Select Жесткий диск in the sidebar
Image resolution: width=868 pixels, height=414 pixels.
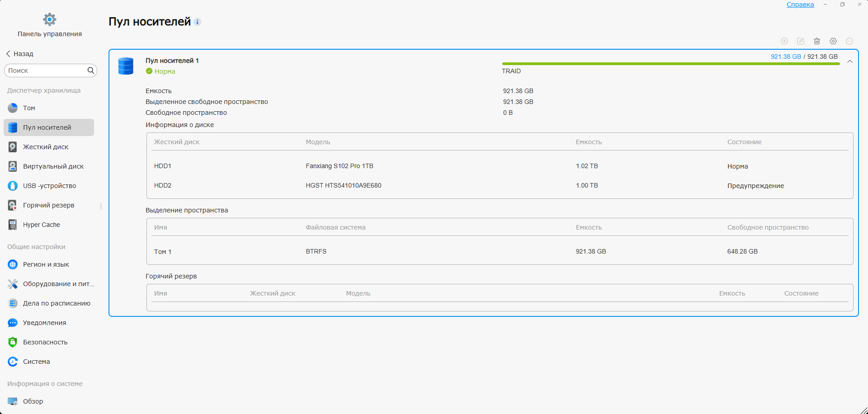[45, 147]
